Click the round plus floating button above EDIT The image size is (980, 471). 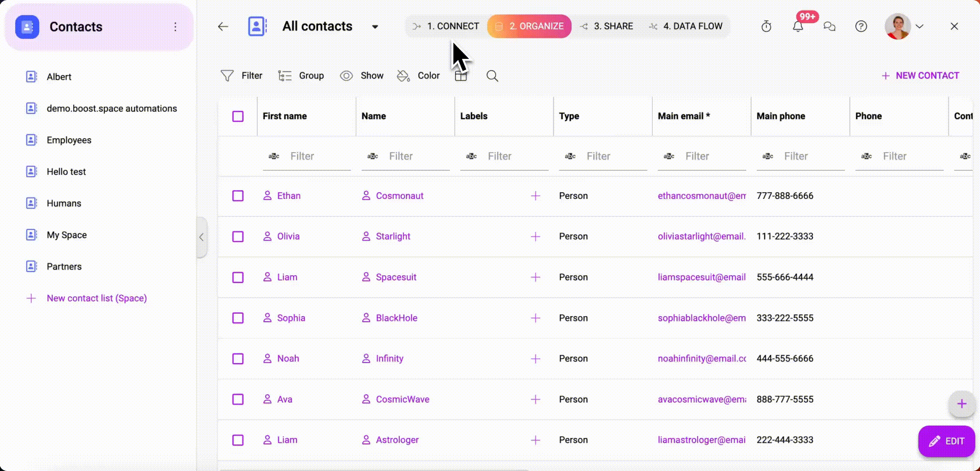coord(962,404)
